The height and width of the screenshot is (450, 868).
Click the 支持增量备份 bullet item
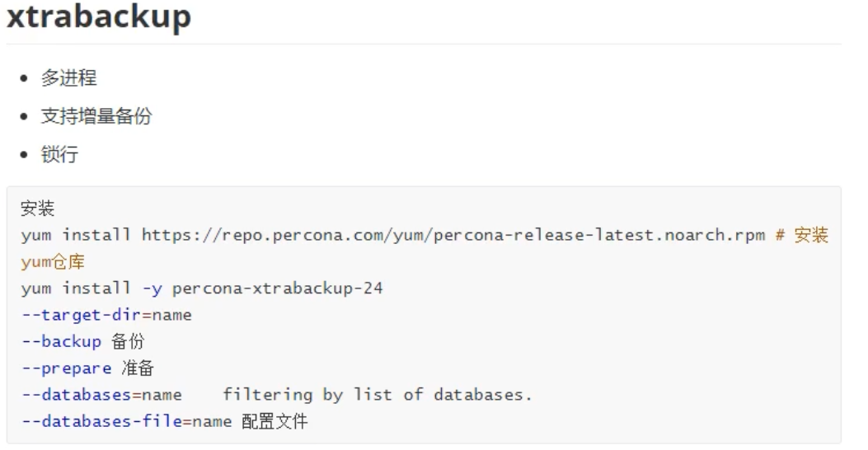pyautogui.click(x=96, y=116)
